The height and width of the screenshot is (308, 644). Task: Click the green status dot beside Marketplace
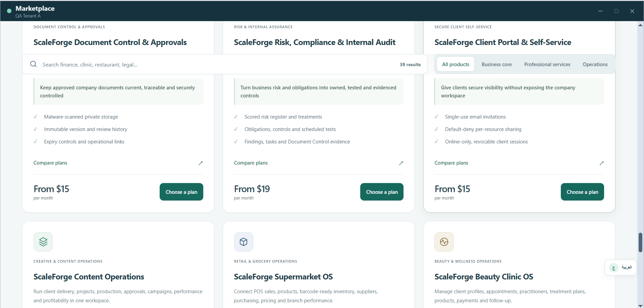click(9, 11)
